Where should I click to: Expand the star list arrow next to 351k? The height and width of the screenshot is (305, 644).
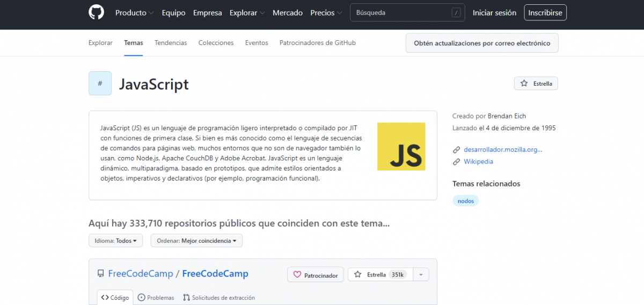click(421, 274)
